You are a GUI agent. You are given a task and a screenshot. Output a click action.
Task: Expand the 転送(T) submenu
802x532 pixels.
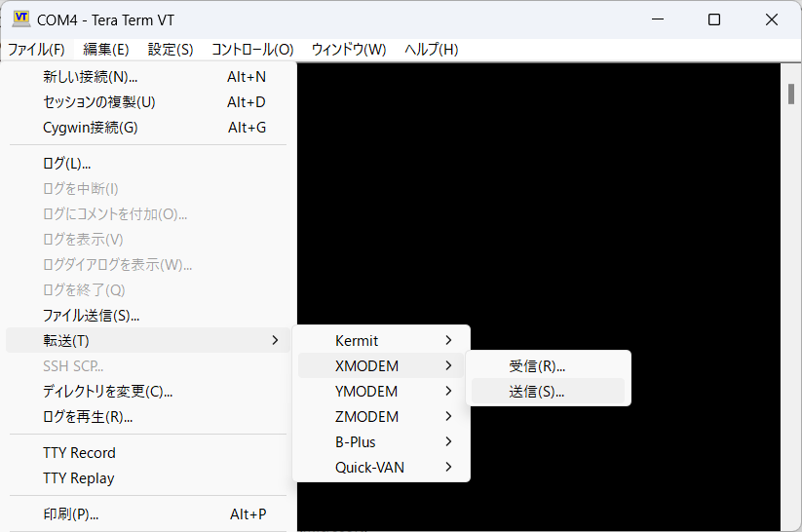tap(148, 341)
